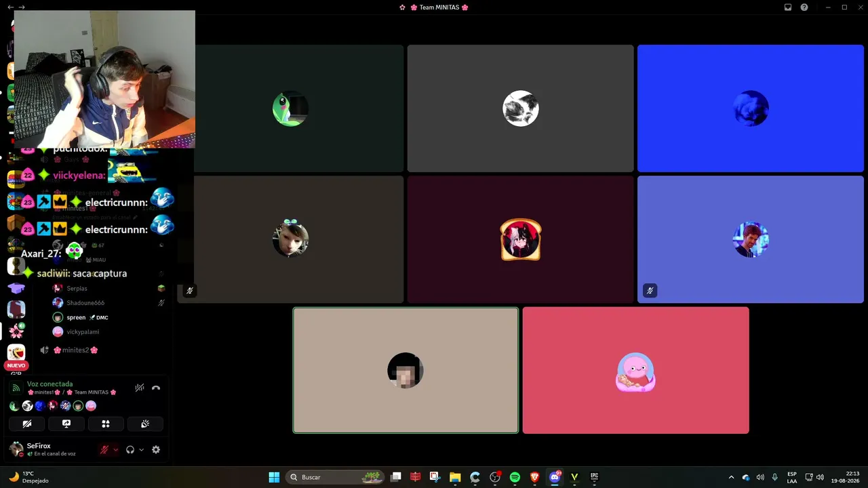Viewport: 868px width, 488px height.
Task: Toggle deafen headphones icon
Action: pyautogui.click(x=130, y=449)
